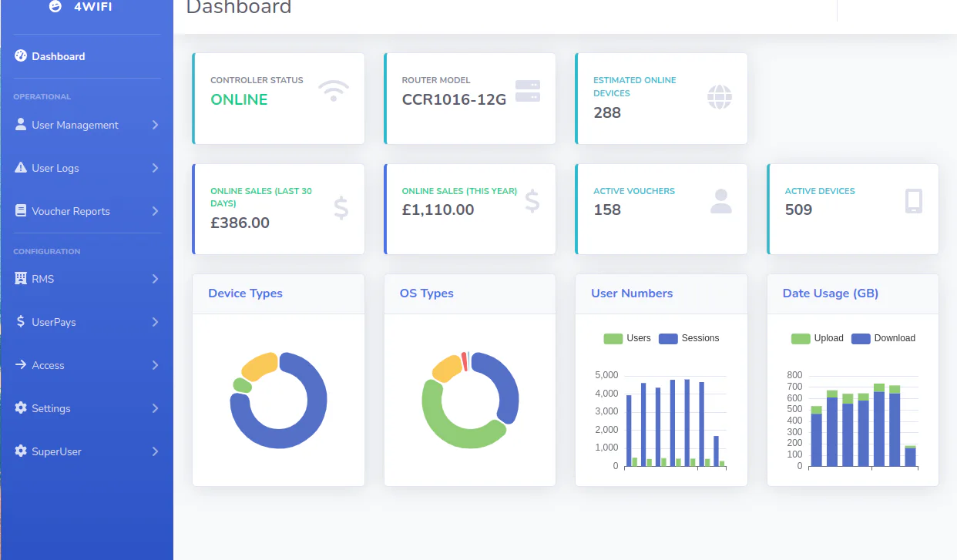Open the Dashboard menu item

point(86,56)
